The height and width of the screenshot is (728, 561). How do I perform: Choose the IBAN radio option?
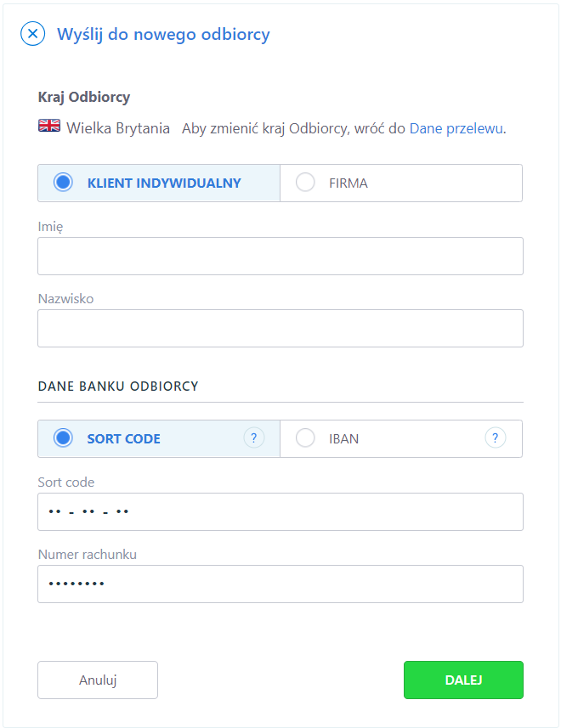point(306,437)
